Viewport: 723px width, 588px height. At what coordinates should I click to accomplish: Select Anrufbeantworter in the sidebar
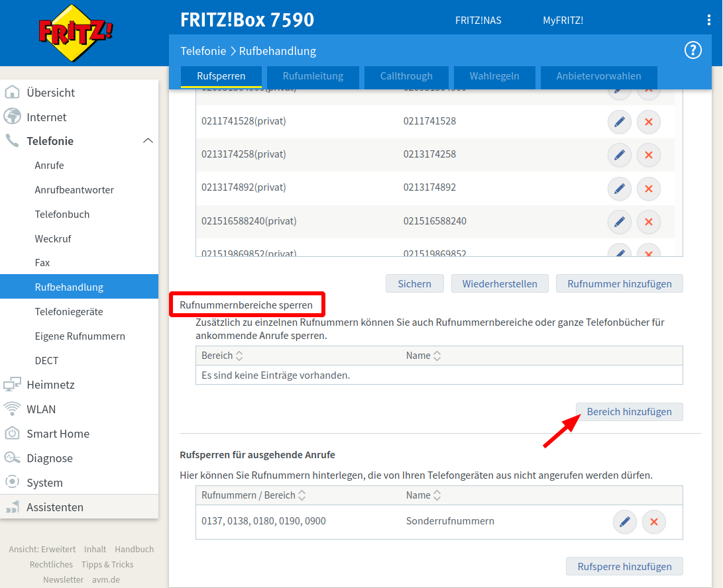[x=74, y=190]
